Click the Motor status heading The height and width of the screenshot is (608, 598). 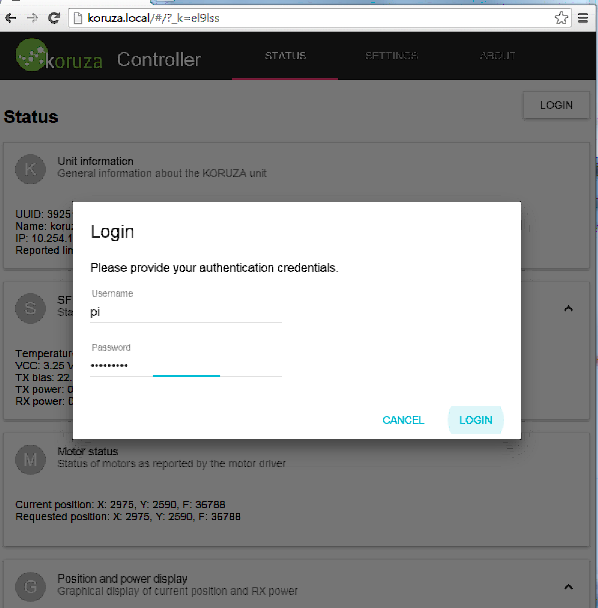(88, 451)
